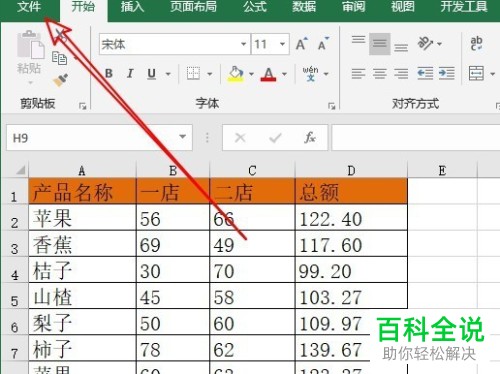Open the clipboard group dialog launcher
This screenshot has height=374, width=500.
[x=82, y=106]
